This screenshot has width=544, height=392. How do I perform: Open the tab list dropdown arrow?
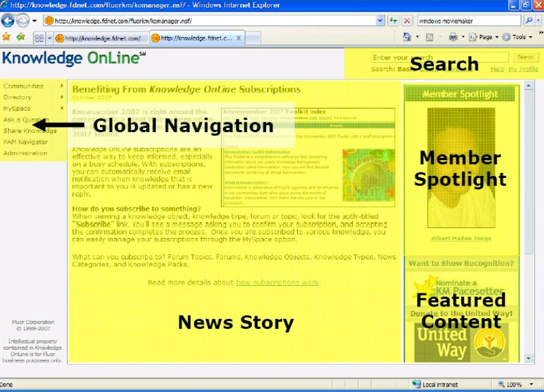(49, 38)
